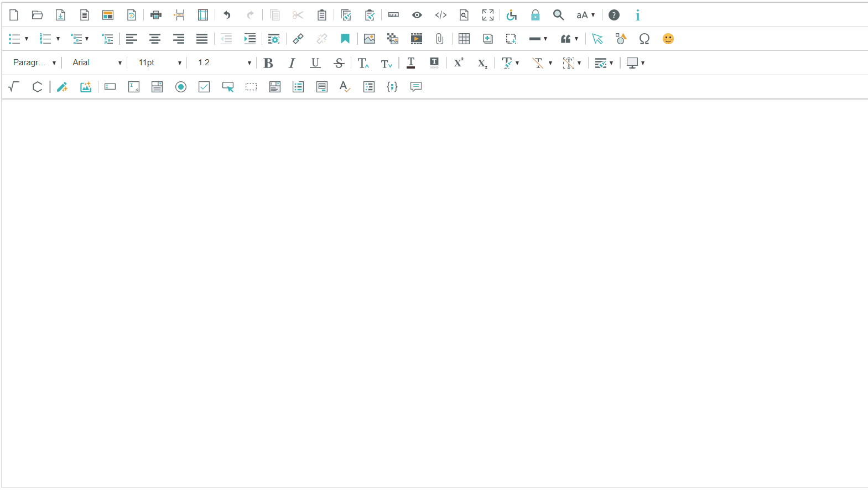Open a document with the folder icon
The width and height of the screenshot is (868, 490).
[37, 15]
